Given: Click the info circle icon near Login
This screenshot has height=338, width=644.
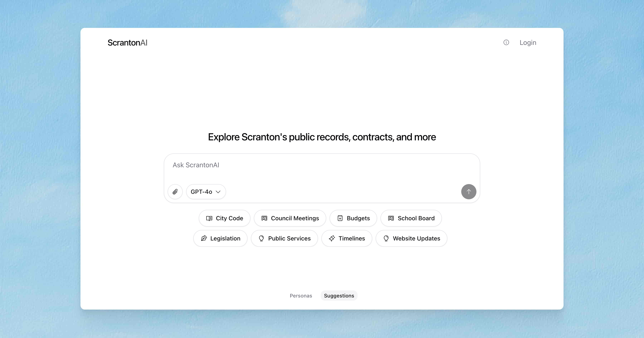Looking at the screenshot, I should click(x=506, y=43).
